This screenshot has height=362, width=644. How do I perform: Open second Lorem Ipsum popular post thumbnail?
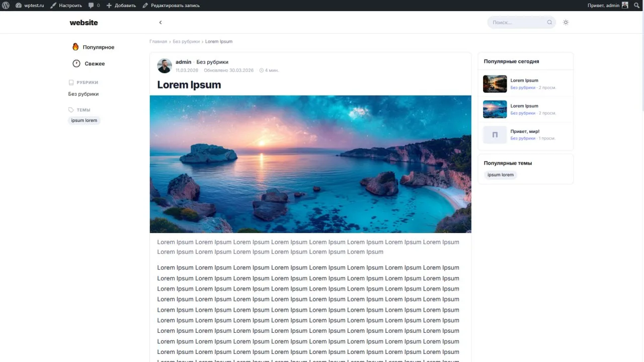point(495,109)
